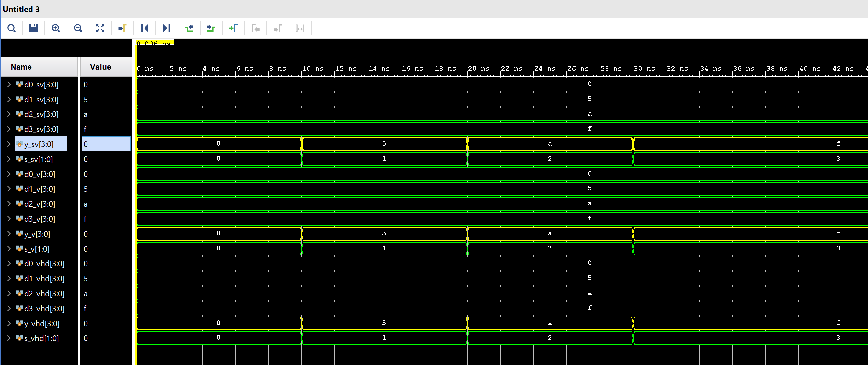Viewport: 868px width, 365px height.
Task: Expand the s_sv[1:0] signal
Action: pos(9,159)
